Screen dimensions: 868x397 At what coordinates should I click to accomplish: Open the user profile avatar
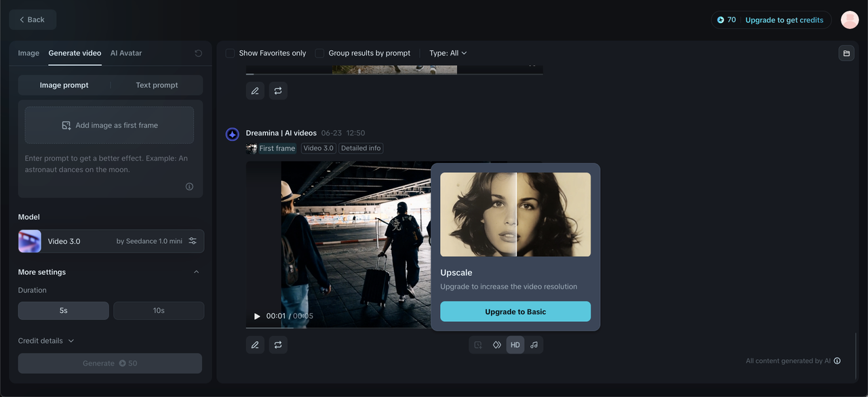coord(850,20)
